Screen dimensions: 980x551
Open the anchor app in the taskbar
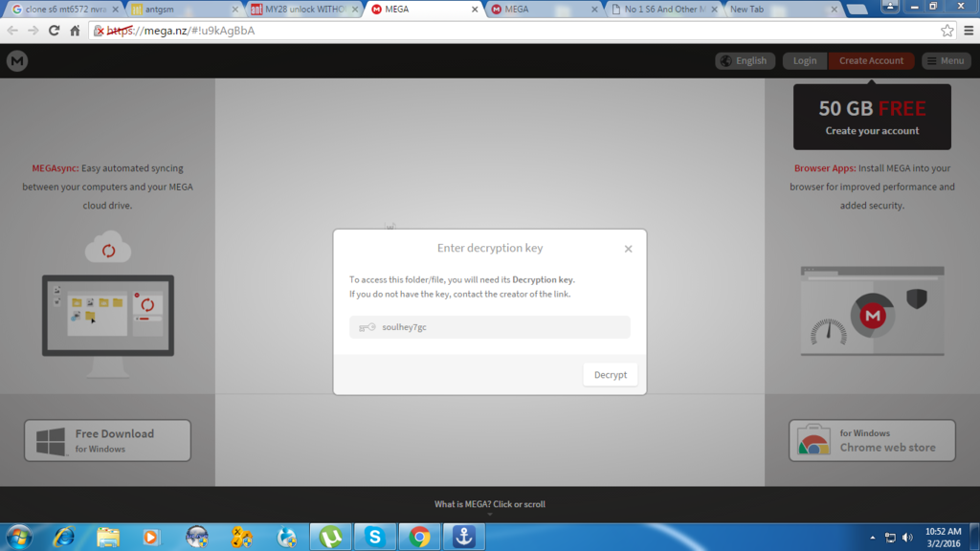[464, 538]
